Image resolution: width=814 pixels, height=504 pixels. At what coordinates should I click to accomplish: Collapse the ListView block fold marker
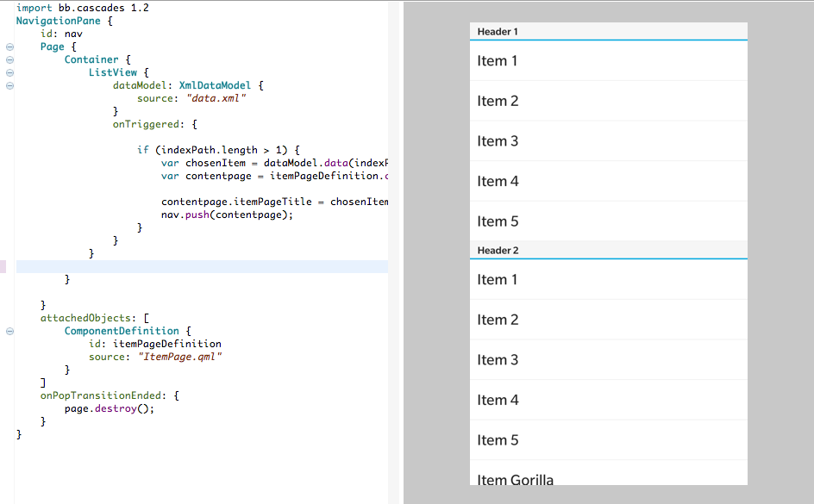(9, 73)
